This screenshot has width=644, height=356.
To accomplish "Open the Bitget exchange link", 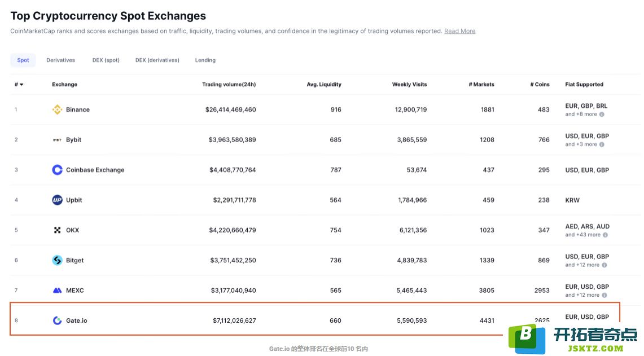I will coord(75,260).
